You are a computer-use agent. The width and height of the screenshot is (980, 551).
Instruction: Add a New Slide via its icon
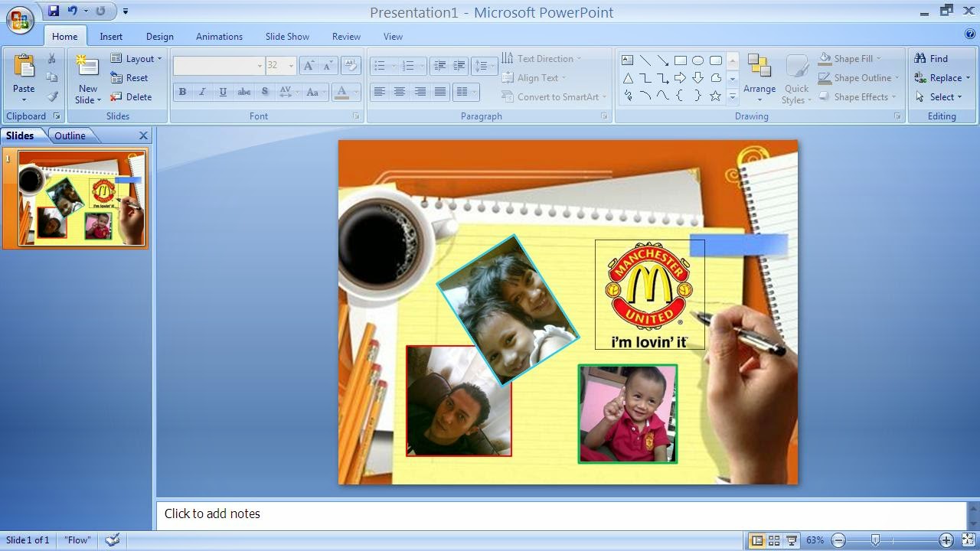pyautogui.click(x=87, y=67)
